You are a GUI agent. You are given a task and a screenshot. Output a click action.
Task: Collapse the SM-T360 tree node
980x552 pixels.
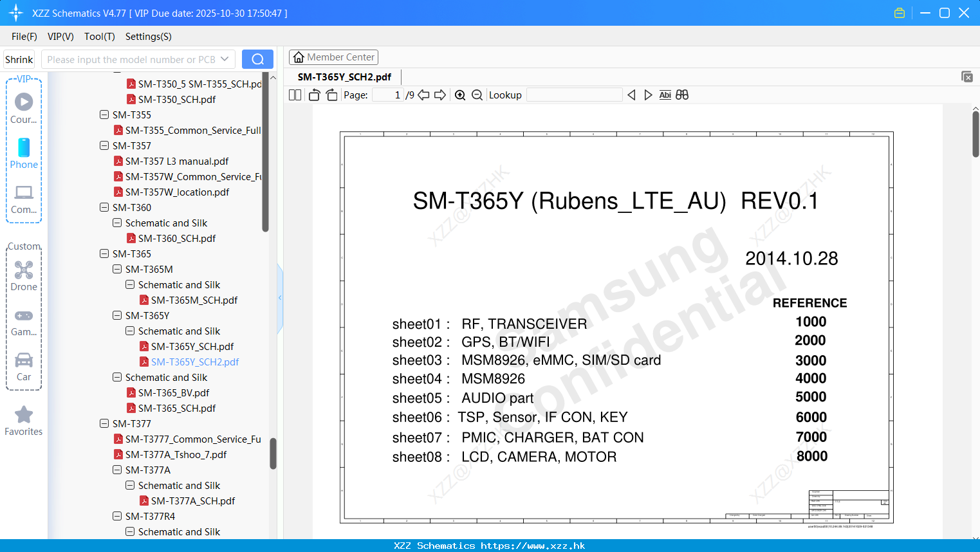click(x=104, y=207)
